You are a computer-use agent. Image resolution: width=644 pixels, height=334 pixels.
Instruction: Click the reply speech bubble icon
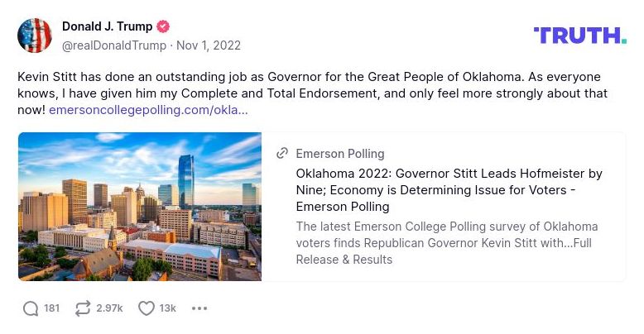31,308
